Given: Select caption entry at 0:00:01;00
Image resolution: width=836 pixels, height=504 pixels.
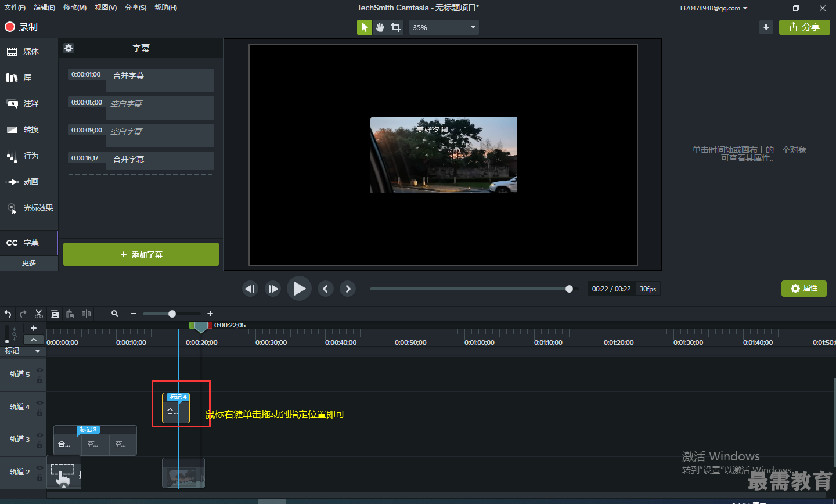Looking at the screenshot, I should [141, 80].
